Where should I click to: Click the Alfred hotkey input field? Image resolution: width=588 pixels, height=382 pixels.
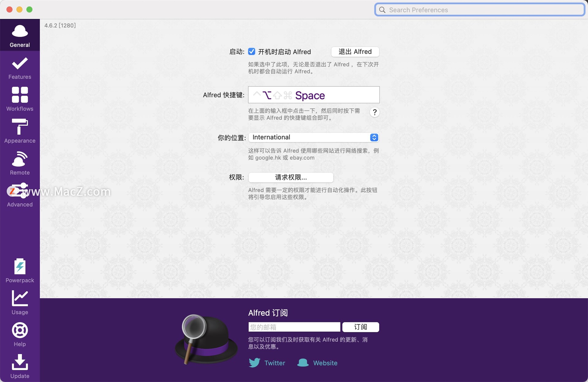point(314,94)
